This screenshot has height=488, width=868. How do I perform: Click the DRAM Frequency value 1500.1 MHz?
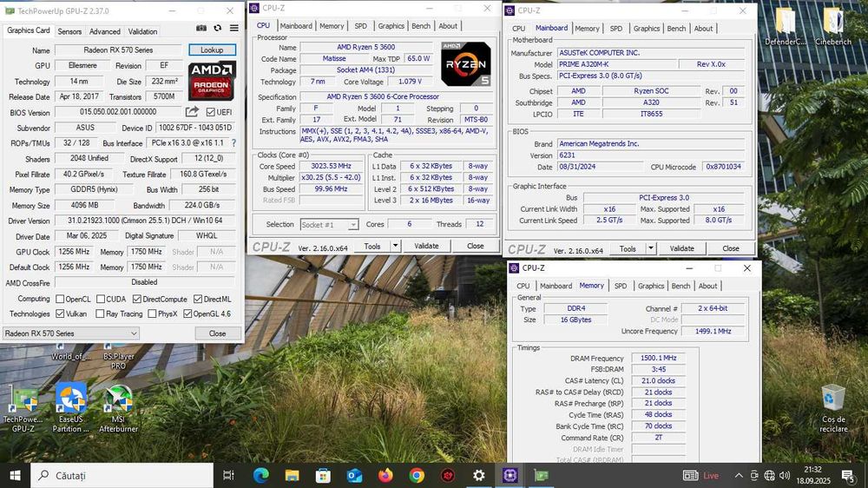[658, 358]
